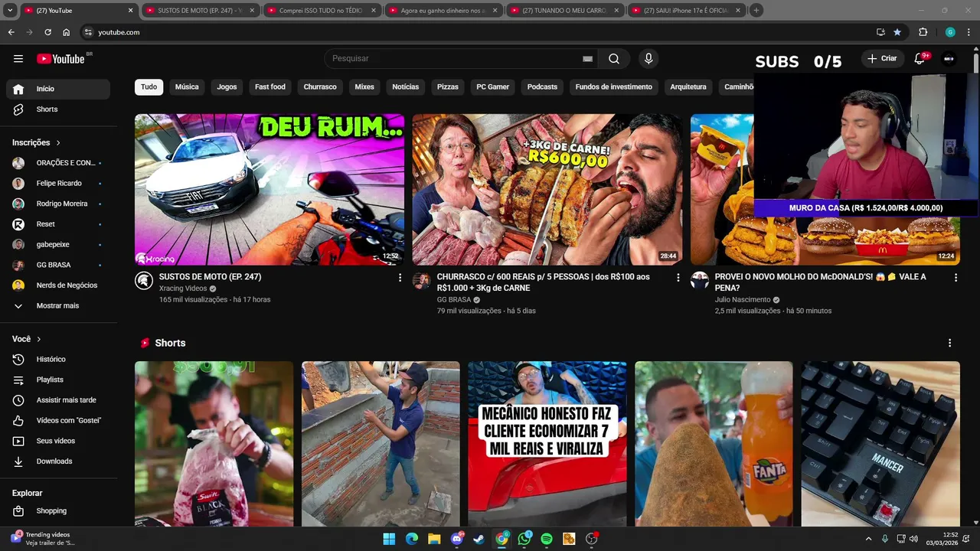980x551 pixels.
Task: Select the Podcasts filter chip
Action: pos(542,87)
